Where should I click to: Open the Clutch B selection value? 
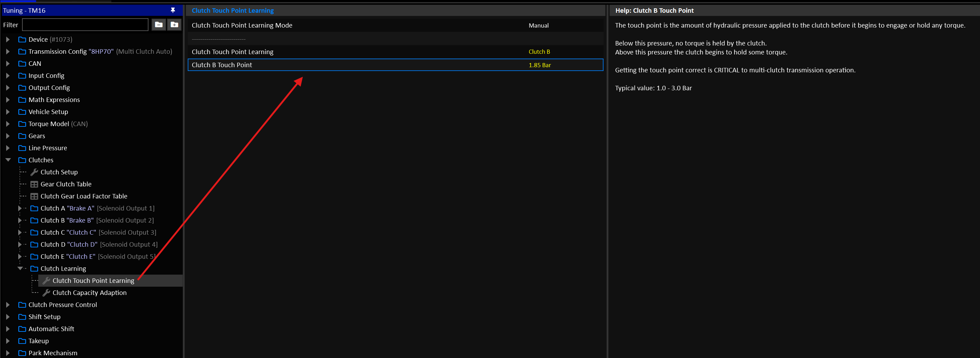click(539, 52)
